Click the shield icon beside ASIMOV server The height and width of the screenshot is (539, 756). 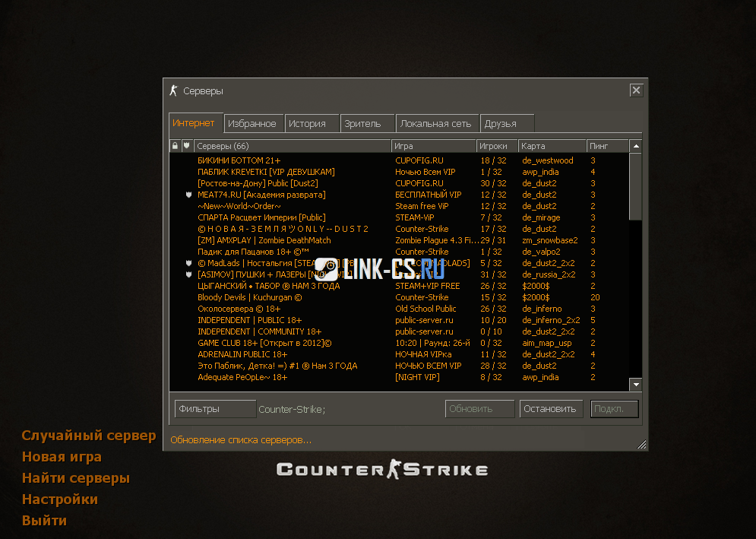[187, 274]
